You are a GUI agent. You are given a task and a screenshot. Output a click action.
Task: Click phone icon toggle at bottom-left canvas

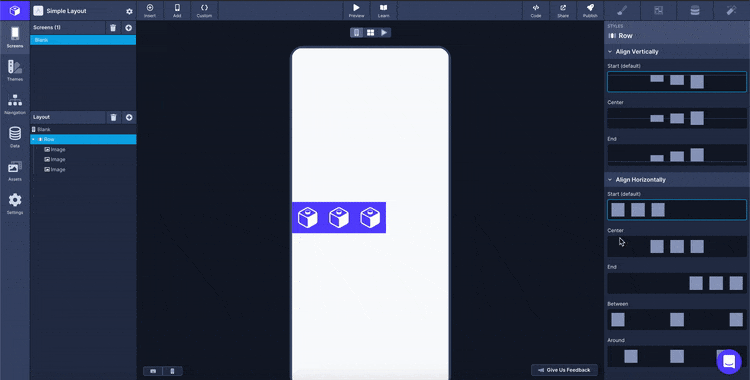pos(173,371)
